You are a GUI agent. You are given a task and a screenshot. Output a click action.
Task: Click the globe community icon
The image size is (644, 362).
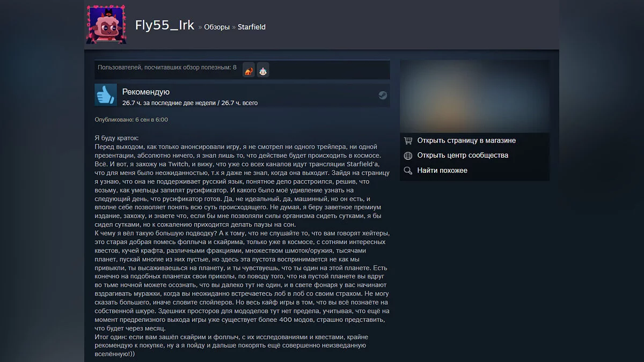408,156
